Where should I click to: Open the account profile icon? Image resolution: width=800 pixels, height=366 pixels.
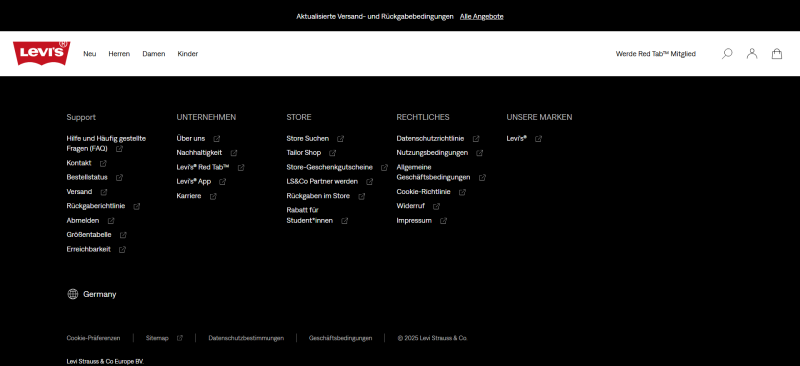coord(752,54)
